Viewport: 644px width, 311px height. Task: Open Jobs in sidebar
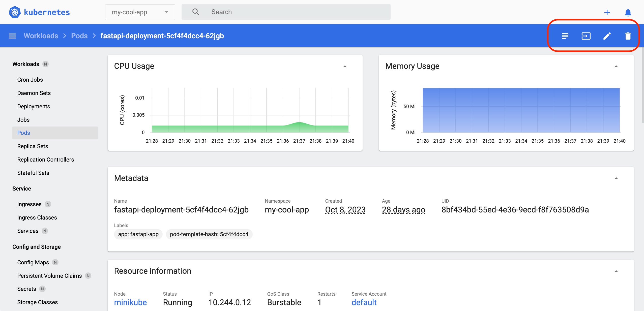point(23,120)
